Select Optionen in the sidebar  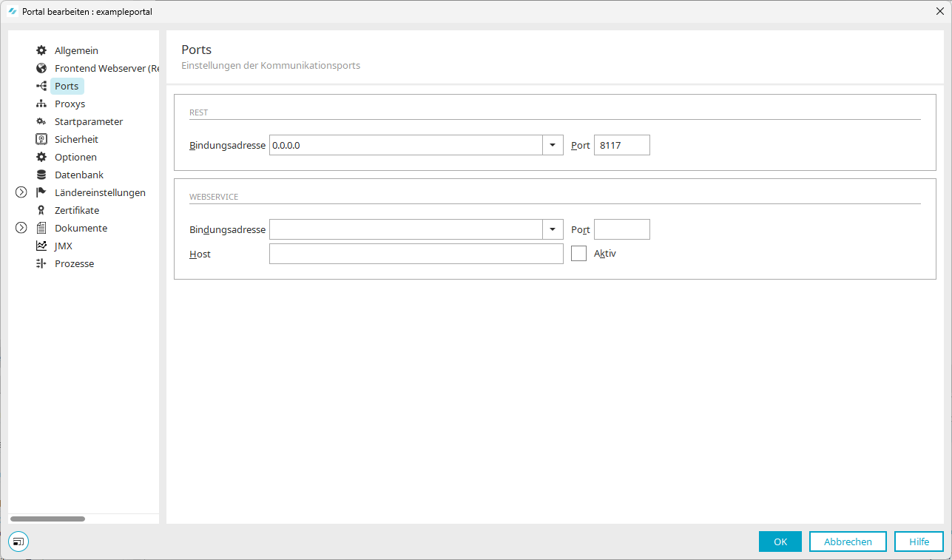click(x=75, y=157)
